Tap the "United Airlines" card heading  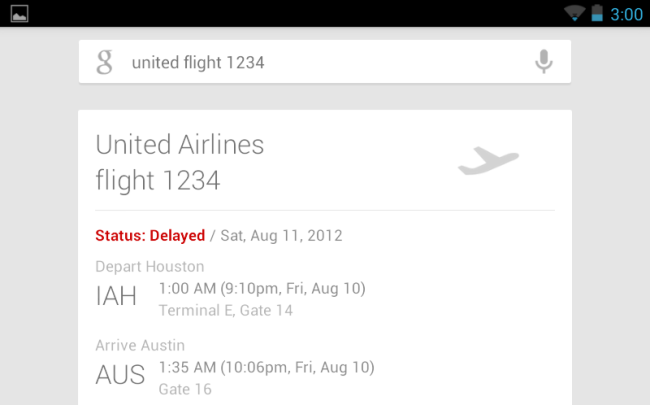point(180,145)
